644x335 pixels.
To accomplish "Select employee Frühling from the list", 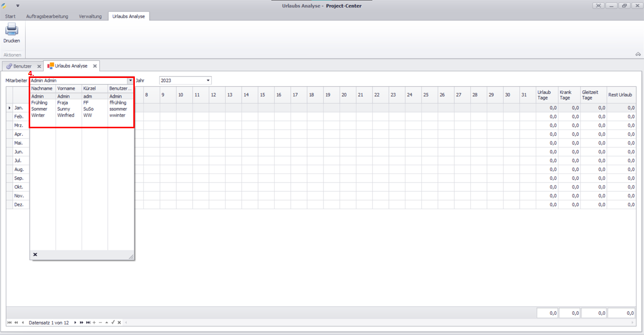I will (39, 103).
